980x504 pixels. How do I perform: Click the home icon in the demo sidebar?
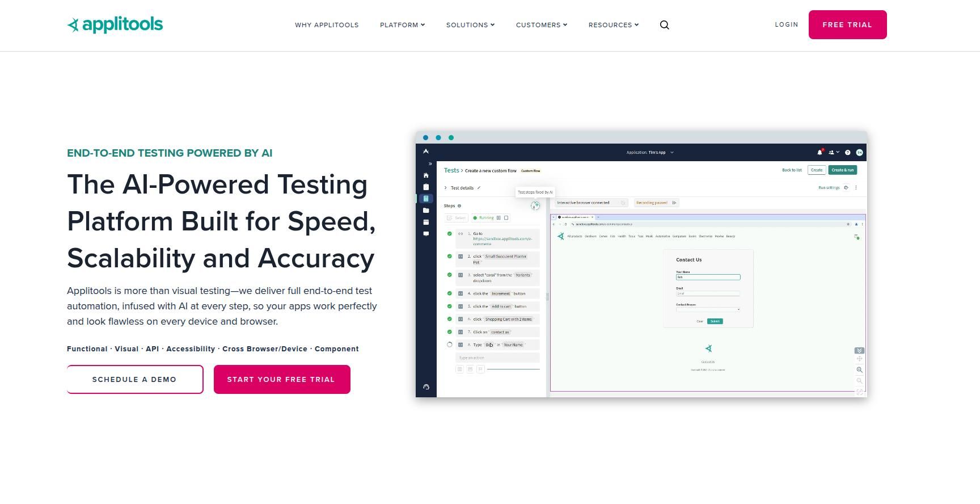pyautogui.click(x=426, y=175)
